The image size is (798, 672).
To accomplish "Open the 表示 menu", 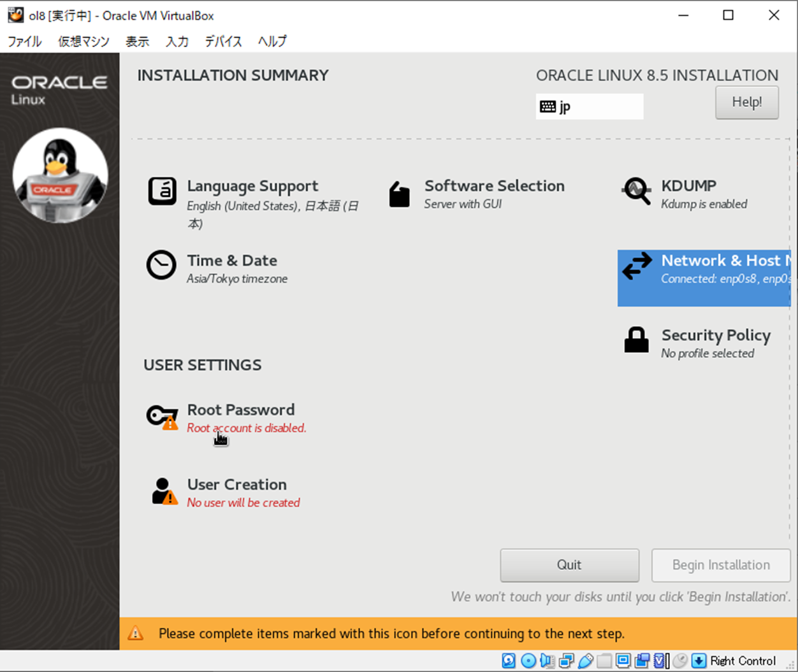I will point(137,41).
